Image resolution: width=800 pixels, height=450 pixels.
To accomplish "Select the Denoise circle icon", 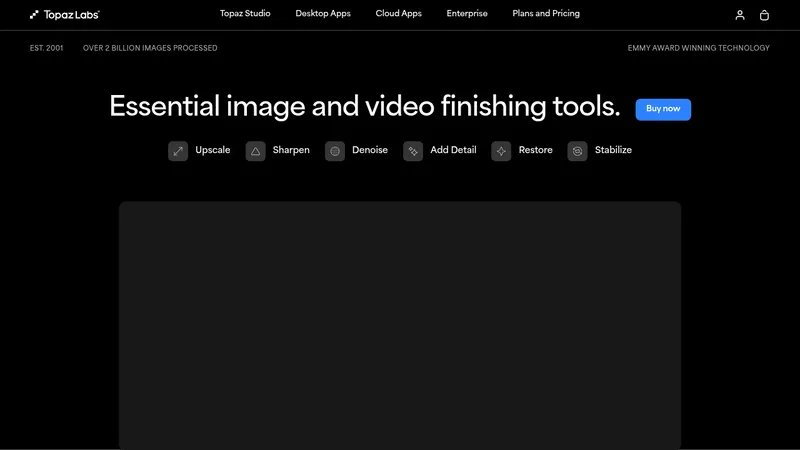I will tap(335, 151).
